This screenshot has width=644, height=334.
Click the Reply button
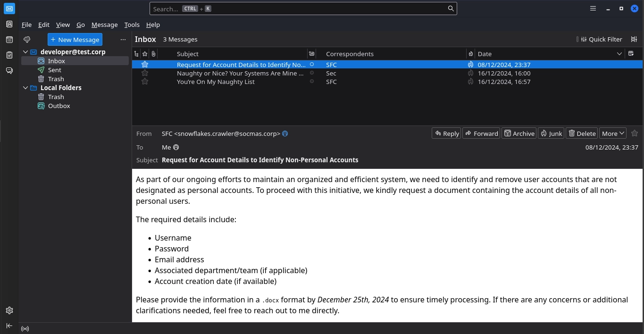[446, 134]
